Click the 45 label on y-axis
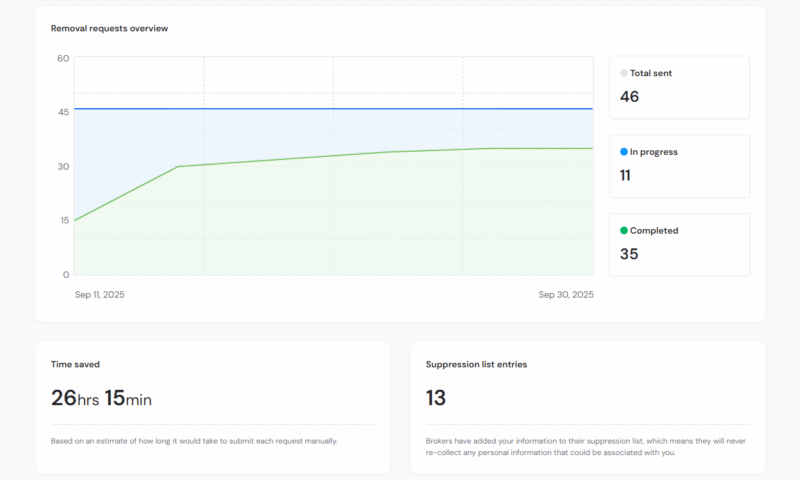The height and width of the screenshot is (480, 800). [63, 112]
